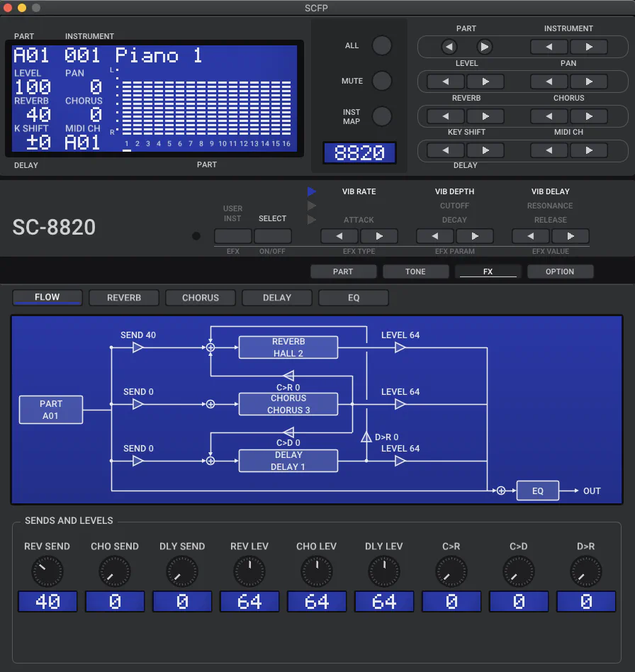Show the CHORUS effect page
This screenshot has height=672, width=635.
(201, 298)
